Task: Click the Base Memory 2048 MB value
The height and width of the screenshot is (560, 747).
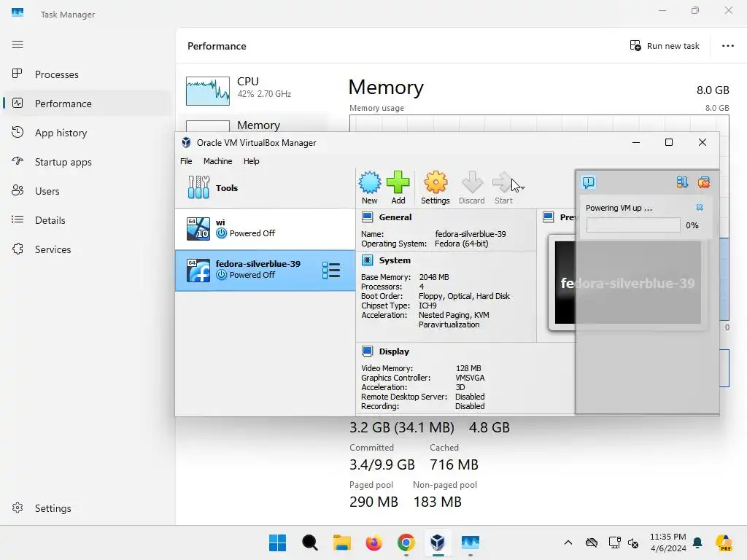Action: click(434, 277)
